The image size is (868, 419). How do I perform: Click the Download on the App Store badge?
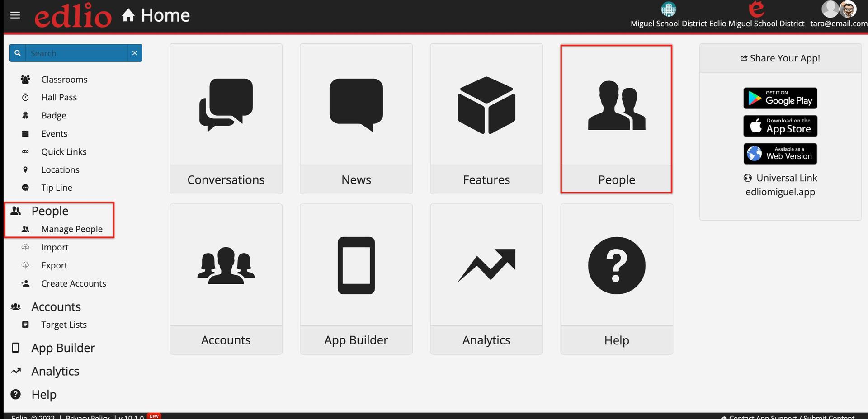(780, 126)
